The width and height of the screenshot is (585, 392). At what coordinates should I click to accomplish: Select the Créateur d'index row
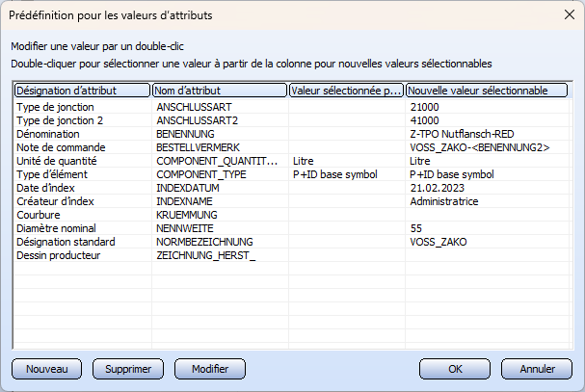pyautogui.click(x=291, y=201)
